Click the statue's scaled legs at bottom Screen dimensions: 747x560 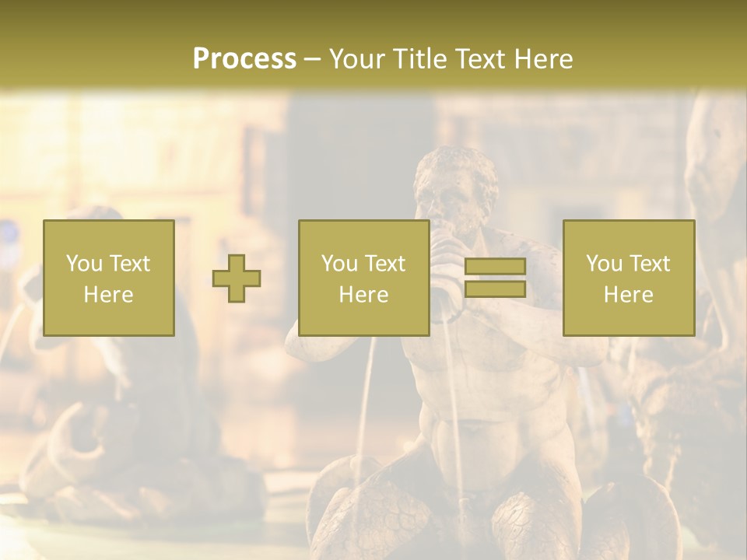point(481,514)
